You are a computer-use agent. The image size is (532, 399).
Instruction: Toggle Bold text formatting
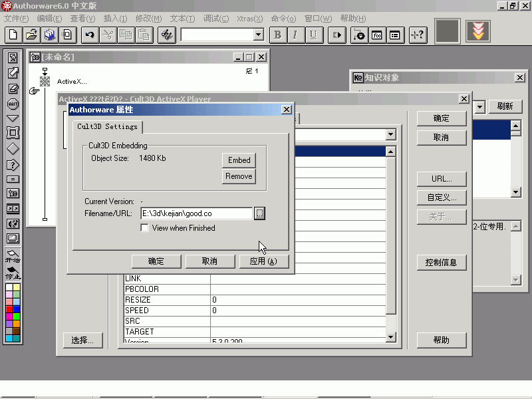click(278, 35)
